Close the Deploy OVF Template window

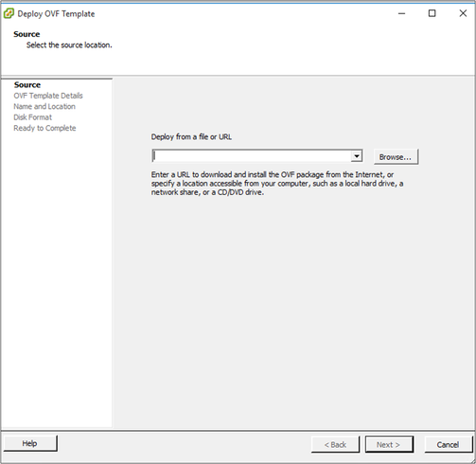(x=463, y=13)
